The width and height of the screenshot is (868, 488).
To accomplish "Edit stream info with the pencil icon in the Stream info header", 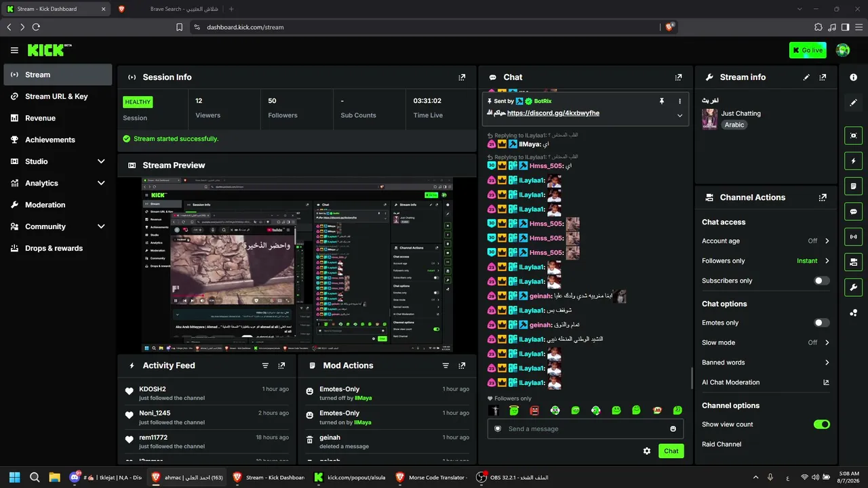I will 806,77.
